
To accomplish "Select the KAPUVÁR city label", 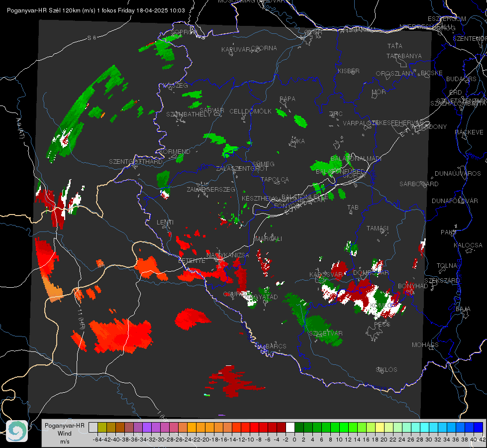I will (x=236, y=50).
